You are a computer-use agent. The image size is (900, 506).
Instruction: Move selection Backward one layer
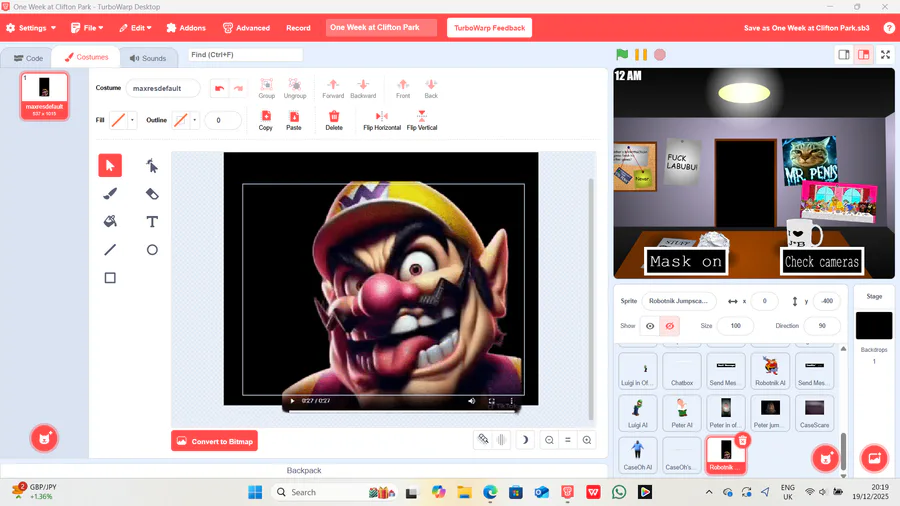[363, 88]
